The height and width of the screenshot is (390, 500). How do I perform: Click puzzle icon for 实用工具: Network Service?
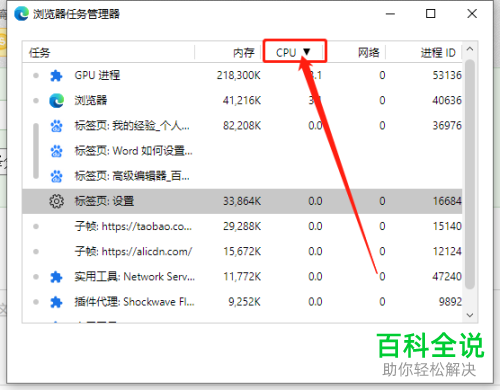[x=56, y=277]
